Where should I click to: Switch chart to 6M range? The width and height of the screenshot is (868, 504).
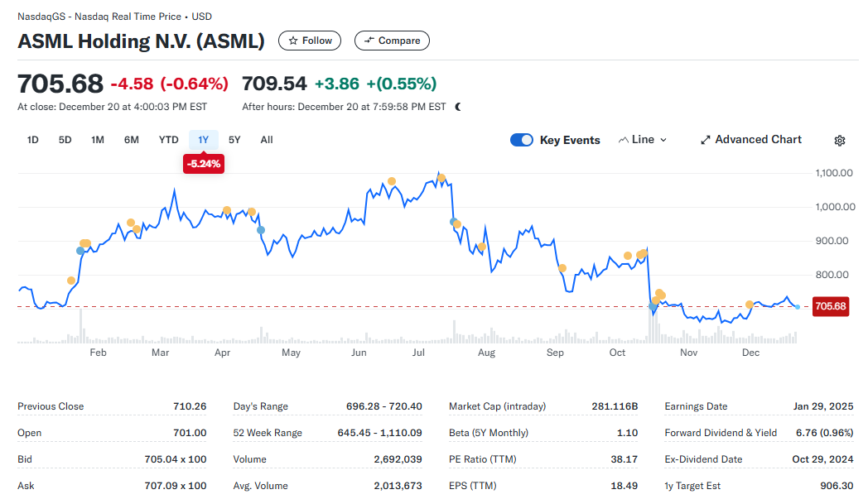tap(131, 140)
